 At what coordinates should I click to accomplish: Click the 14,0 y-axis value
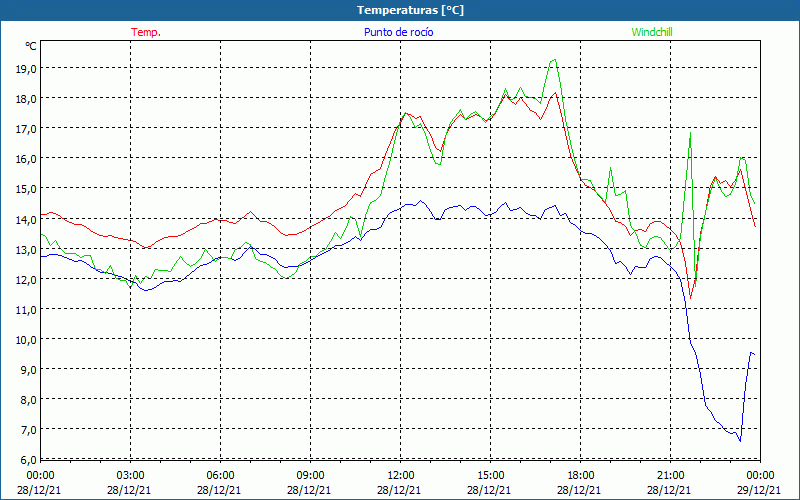[x=26, y=219]
